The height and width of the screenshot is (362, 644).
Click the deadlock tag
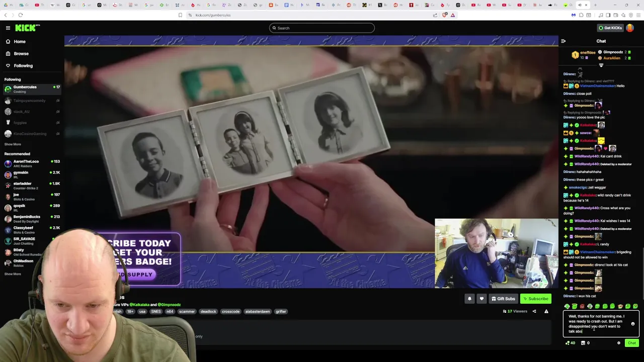(208, 311)
